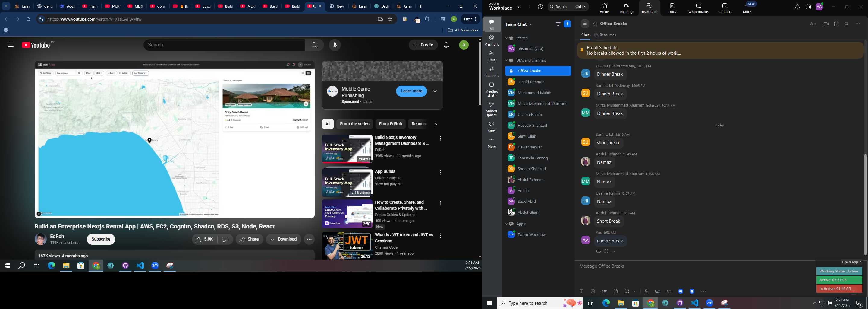Collapse the Starred section
868x309 pixels.
(506, 38)
